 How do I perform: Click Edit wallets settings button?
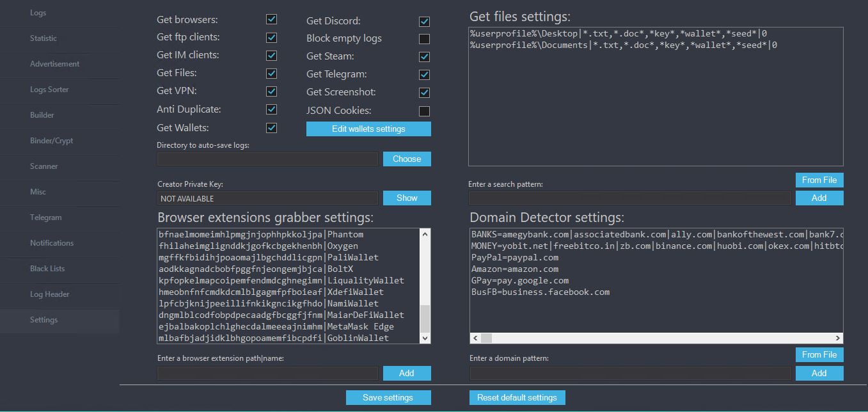(x=368, y=129)
